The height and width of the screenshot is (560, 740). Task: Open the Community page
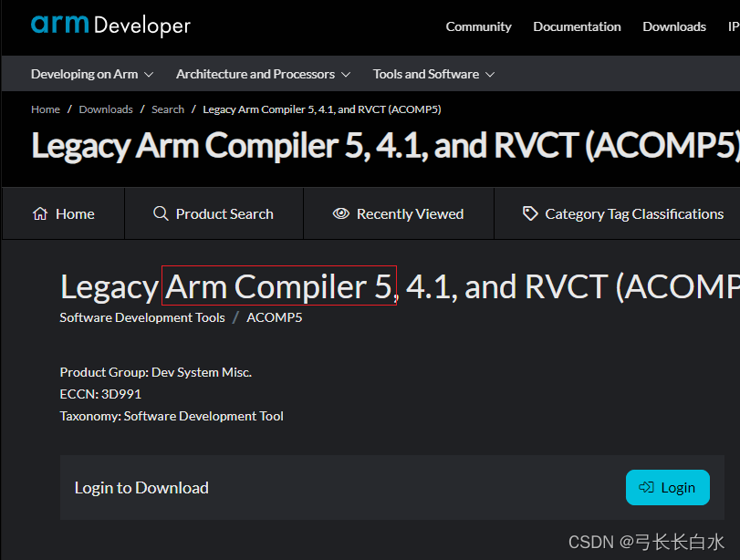click(x=478, y=26)
